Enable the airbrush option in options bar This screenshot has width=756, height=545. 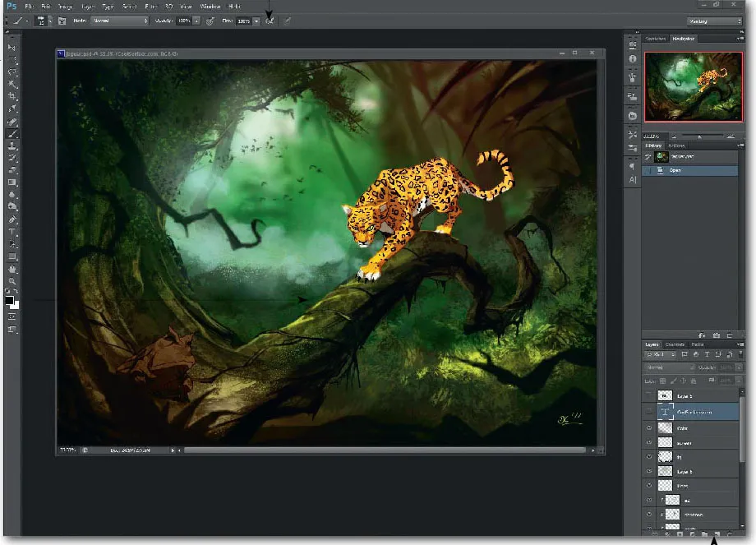click(270, 21)
